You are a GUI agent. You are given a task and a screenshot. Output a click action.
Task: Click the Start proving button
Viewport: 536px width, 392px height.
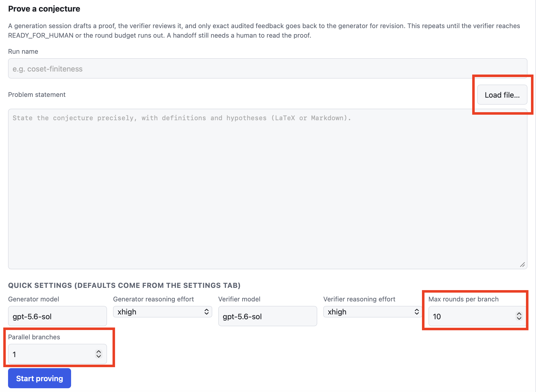39,378
